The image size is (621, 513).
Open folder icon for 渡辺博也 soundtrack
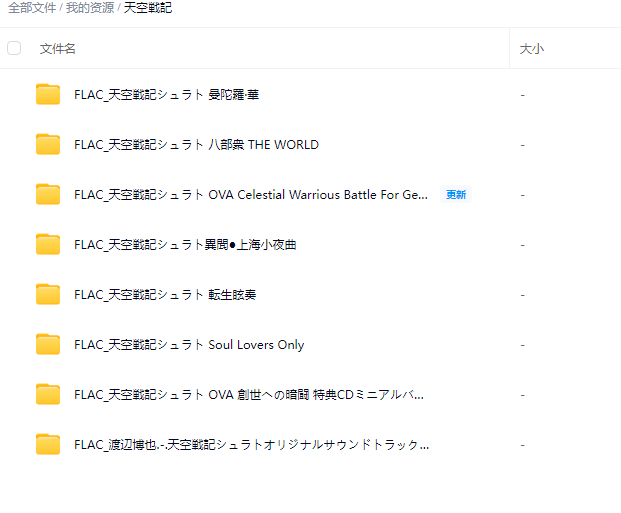point(48,444)
